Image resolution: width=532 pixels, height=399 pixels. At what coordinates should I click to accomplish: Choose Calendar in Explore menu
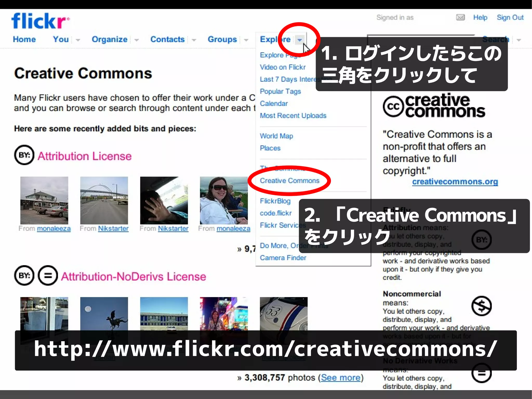coord(274,103)
